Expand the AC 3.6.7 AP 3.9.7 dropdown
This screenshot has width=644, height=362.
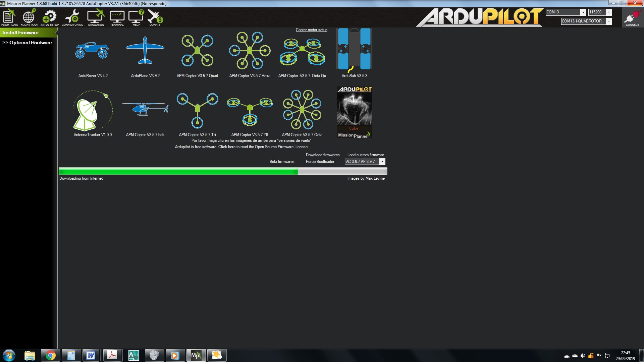[382, 162]
